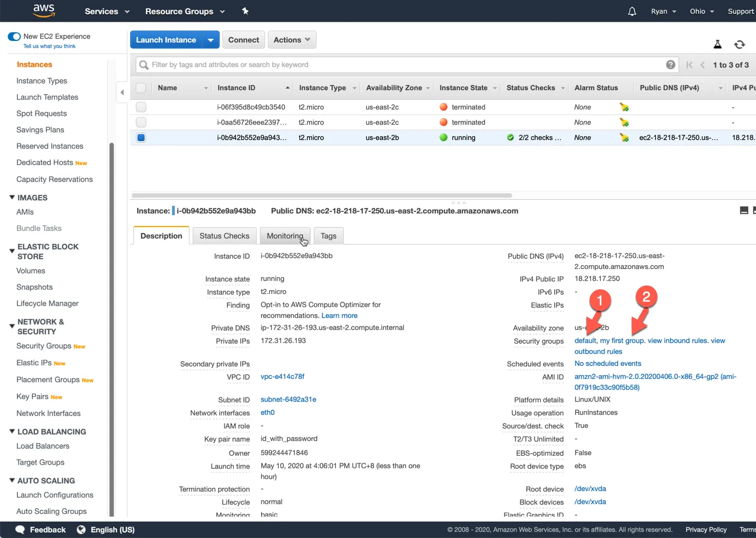Select checkbox for instance i-06f395d8c49cb3540
Screen dimensions: 756x538
[141, 107]
